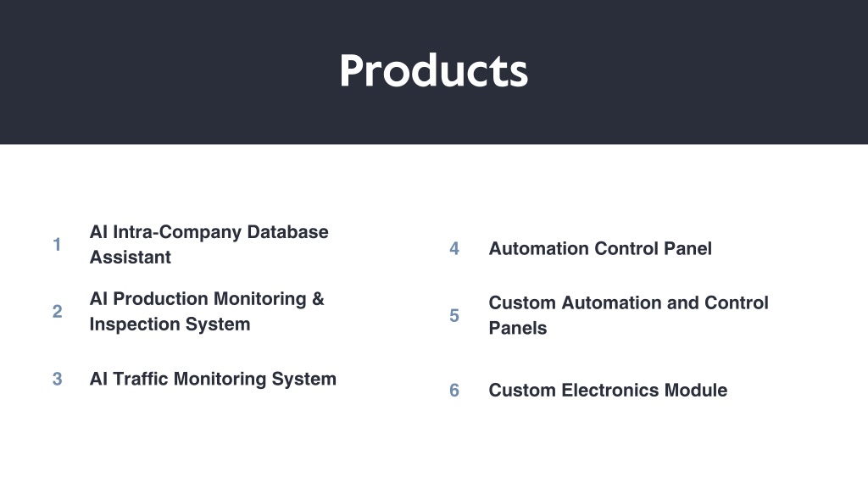Screen dimensions: 868x488
Task: Click the word Database in item one
Action: 287,232
